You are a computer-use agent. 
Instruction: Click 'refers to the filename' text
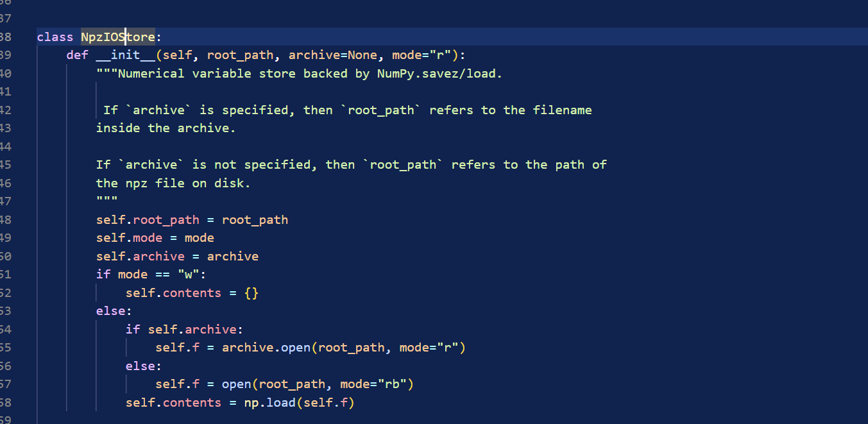pos(511,110)
